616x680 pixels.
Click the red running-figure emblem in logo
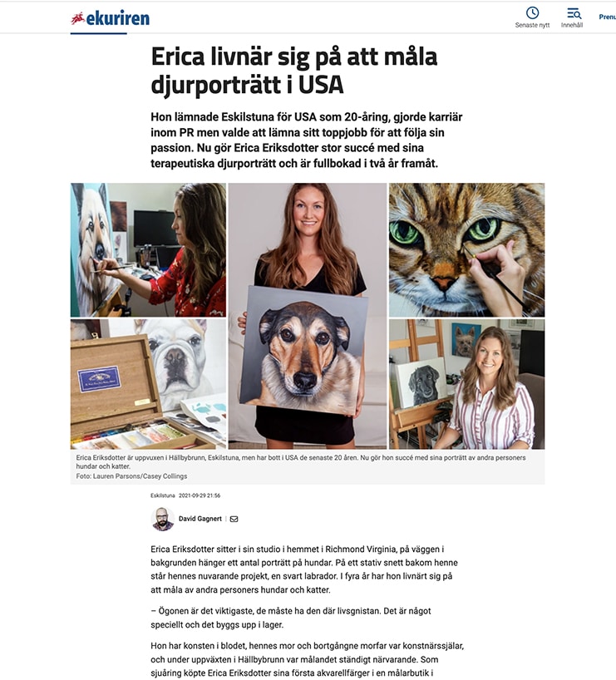[77, 18]
